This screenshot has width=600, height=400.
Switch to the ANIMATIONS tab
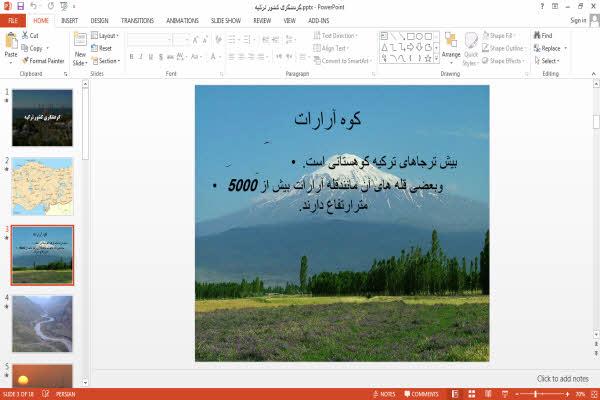pyautogui.click(x=183, y=21)
